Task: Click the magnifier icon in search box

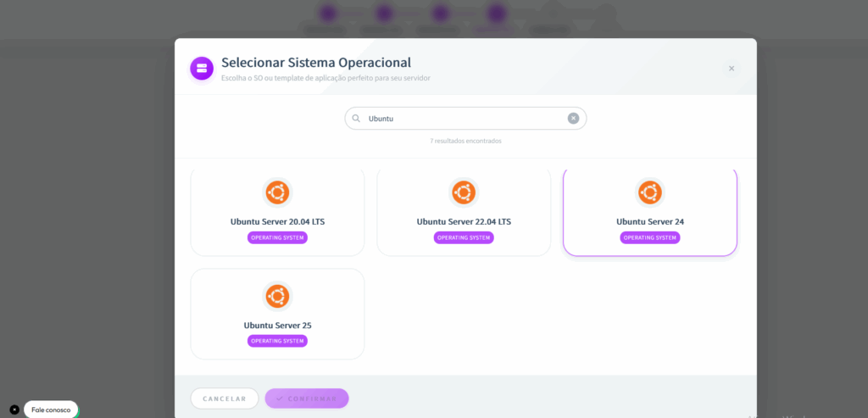Action: click(x=357, y=119)
